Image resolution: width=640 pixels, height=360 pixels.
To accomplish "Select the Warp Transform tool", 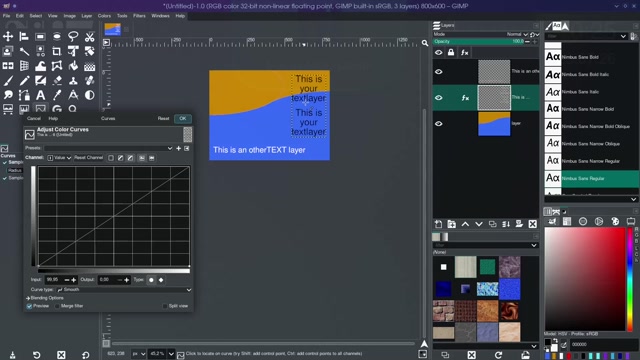I will (40, 66).
